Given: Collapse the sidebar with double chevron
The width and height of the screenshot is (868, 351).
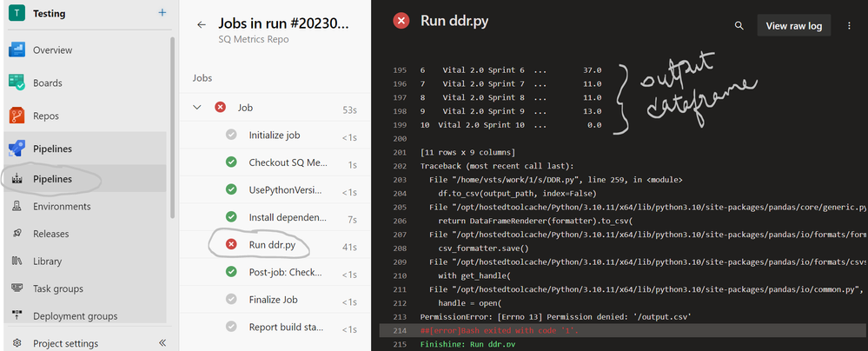Looking at the screenshot, I should (x=162, y=343).
